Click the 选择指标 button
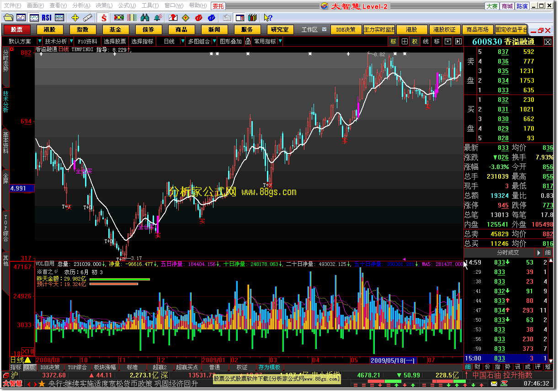The width and height of the screenshot is (559, 392). [x=143, y=42]
